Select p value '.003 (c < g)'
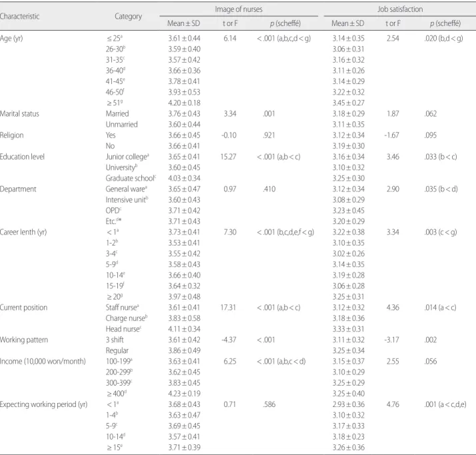 click(441, 232)
